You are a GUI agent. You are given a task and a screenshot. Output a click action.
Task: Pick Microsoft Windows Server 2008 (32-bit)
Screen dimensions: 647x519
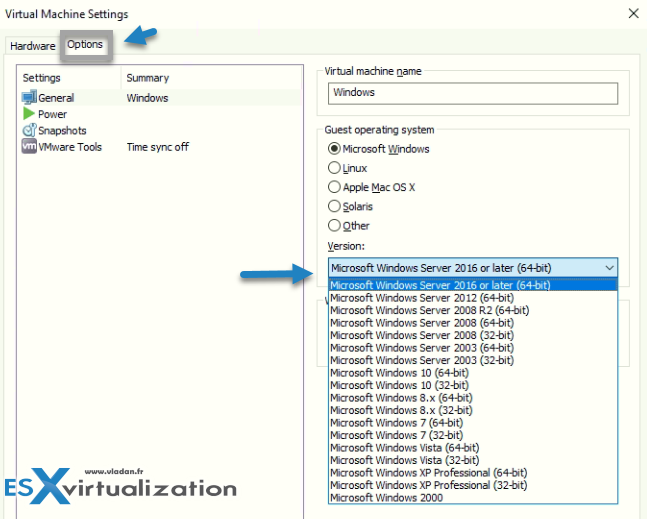click(x=473, y=335)
